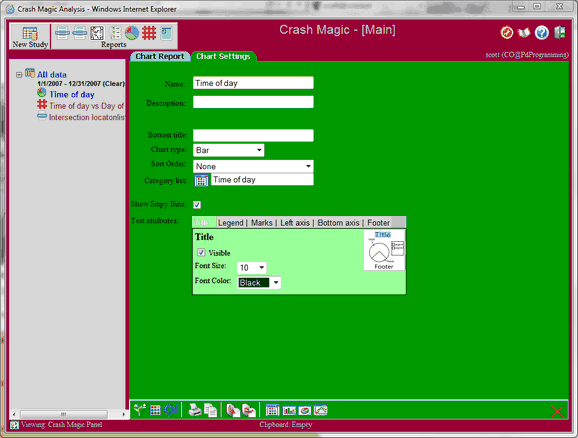
Task: Click the colored grid icon beside the filter
Action: (x=155, y=410)
